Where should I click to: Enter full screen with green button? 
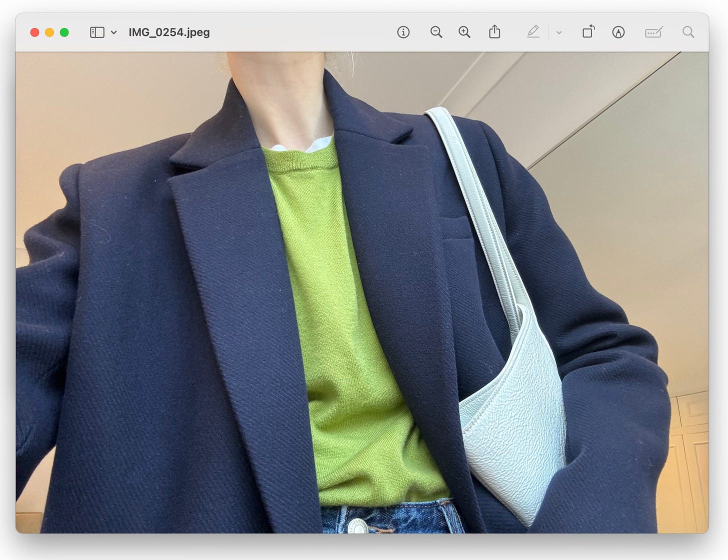(x=64, y=32)
